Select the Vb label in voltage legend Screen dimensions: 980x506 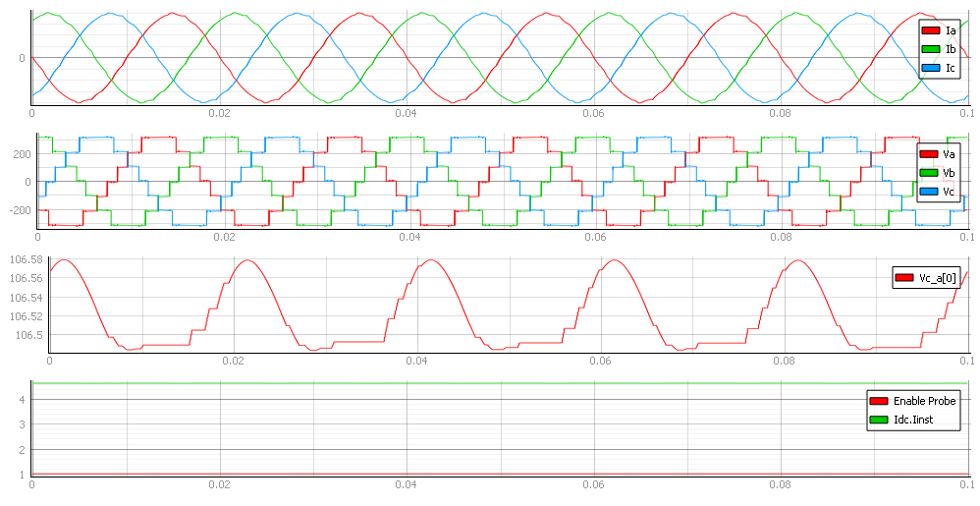tap(949, 173)
